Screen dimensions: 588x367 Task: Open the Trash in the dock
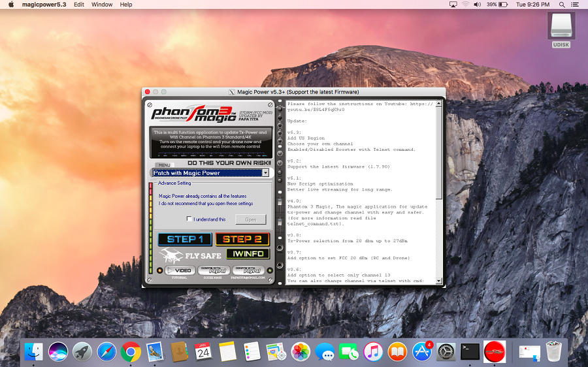point(554,351)
